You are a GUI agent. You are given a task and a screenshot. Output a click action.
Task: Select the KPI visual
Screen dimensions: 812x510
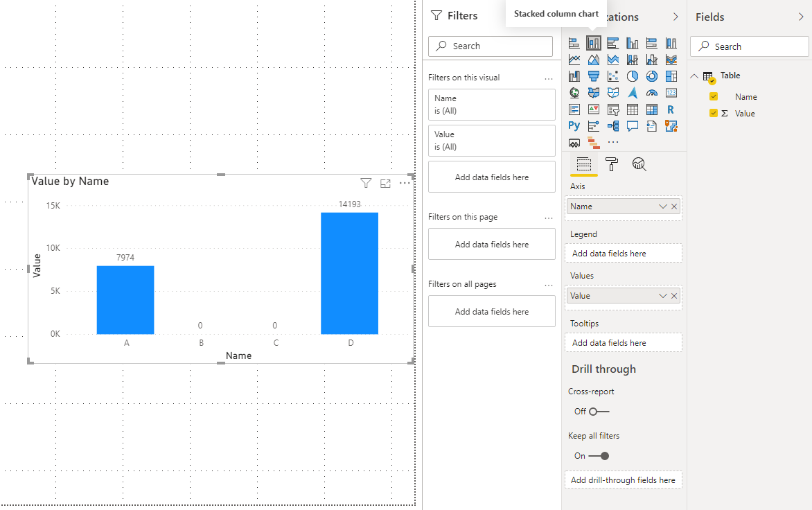pyautogui.click(x=594, y=109)
